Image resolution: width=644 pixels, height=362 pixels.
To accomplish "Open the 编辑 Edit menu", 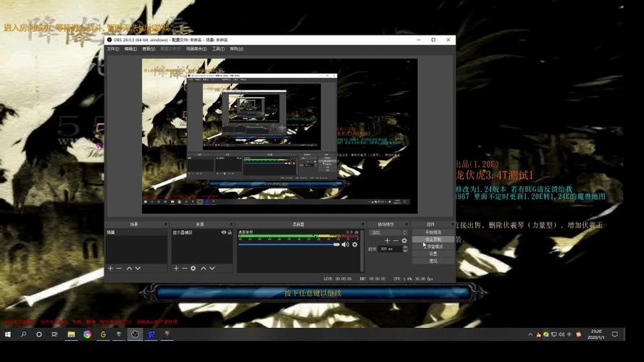I will (130, 49).
